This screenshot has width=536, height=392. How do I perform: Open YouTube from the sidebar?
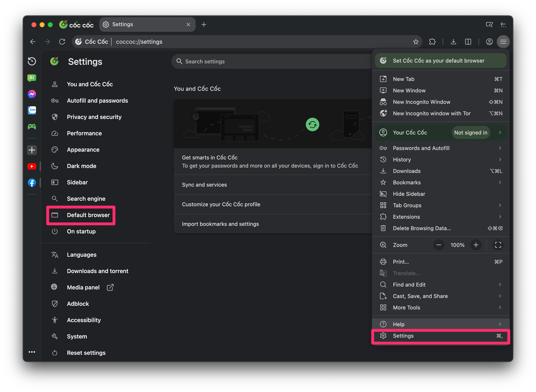(x=32, y=166)
